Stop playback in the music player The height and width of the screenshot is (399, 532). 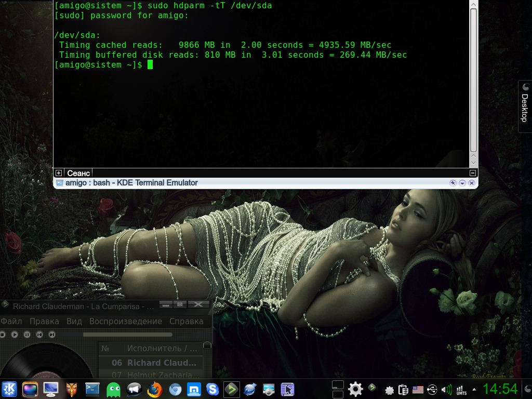point(3,335)
